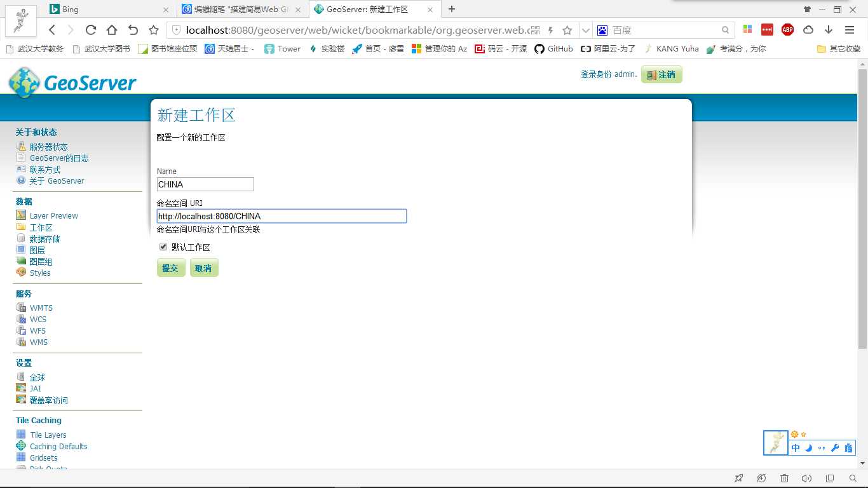Open 其它收藏 bookmarks folder

coord(839,48)
